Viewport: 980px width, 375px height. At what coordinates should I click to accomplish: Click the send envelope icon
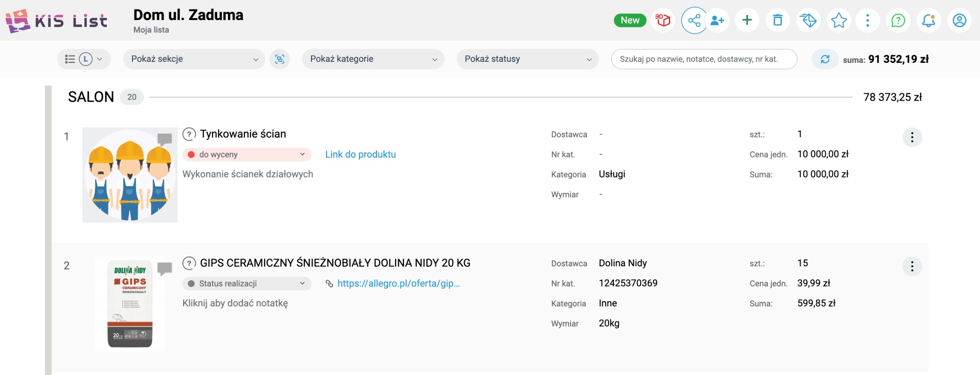(x=808, y=21)
